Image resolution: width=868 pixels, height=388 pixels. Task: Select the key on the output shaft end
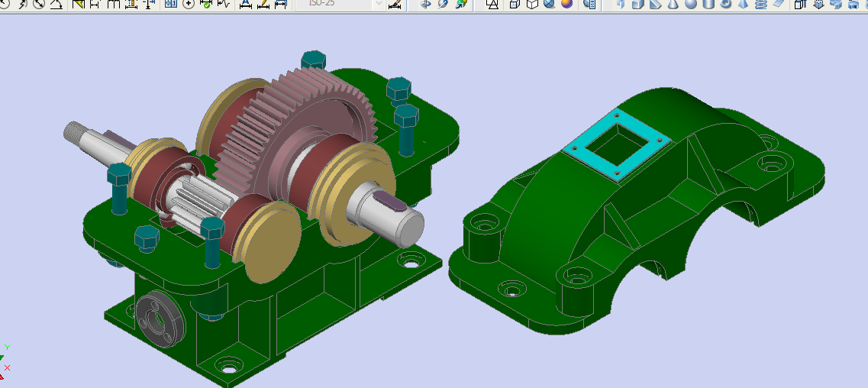pos(390,200)
